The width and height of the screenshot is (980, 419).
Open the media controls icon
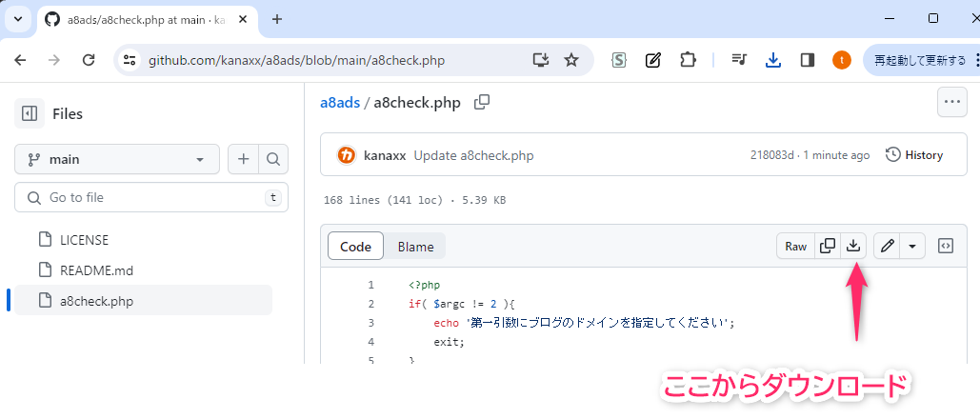point(739,60)
